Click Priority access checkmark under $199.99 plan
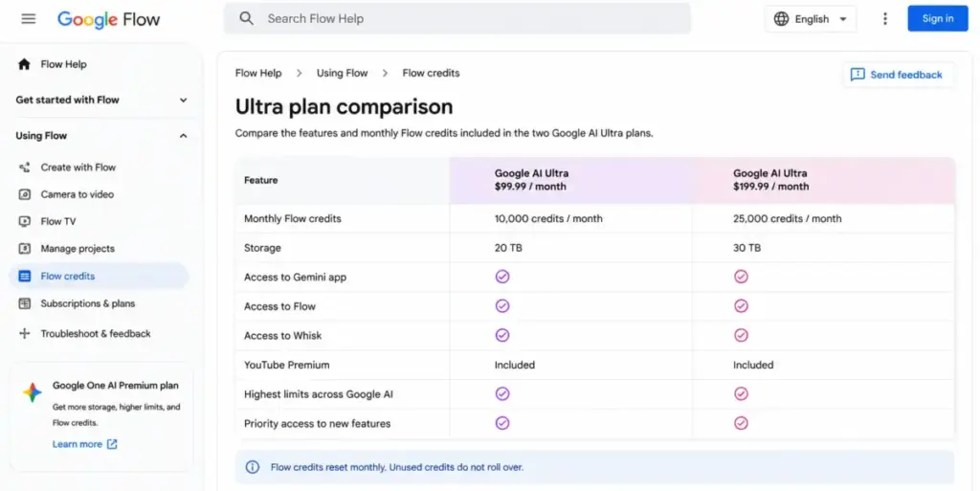The width and height of the screenshot is (980, 491). pyautogui.click(x=742, y=424)
